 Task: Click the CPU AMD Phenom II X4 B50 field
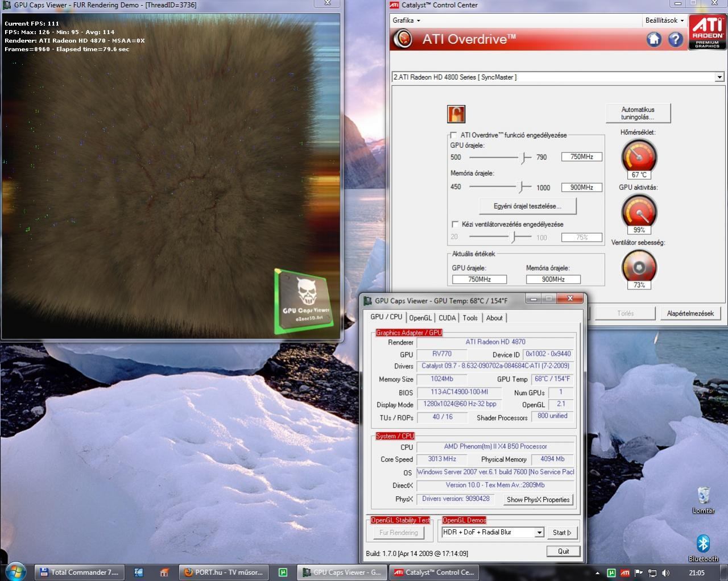495,447
